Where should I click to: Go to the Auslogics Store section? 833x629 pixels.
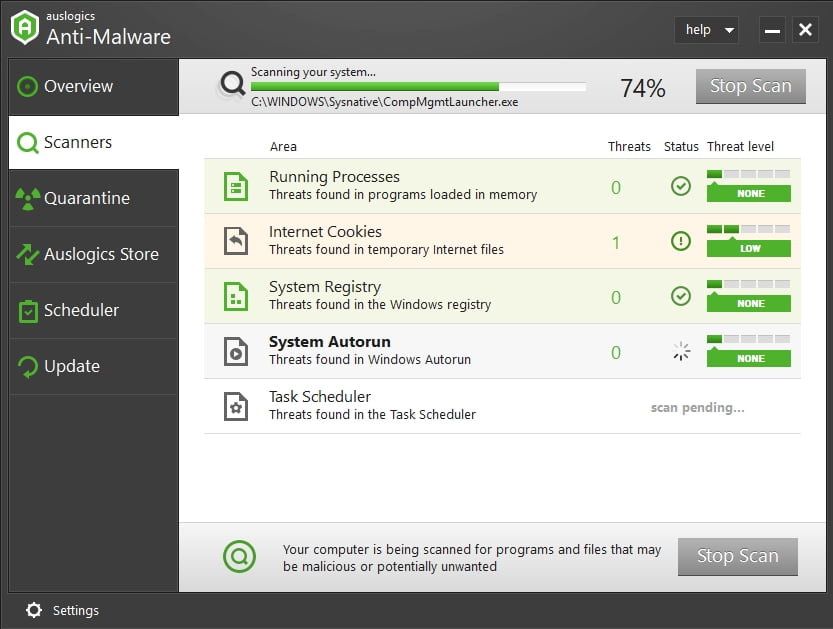(93, 254)
